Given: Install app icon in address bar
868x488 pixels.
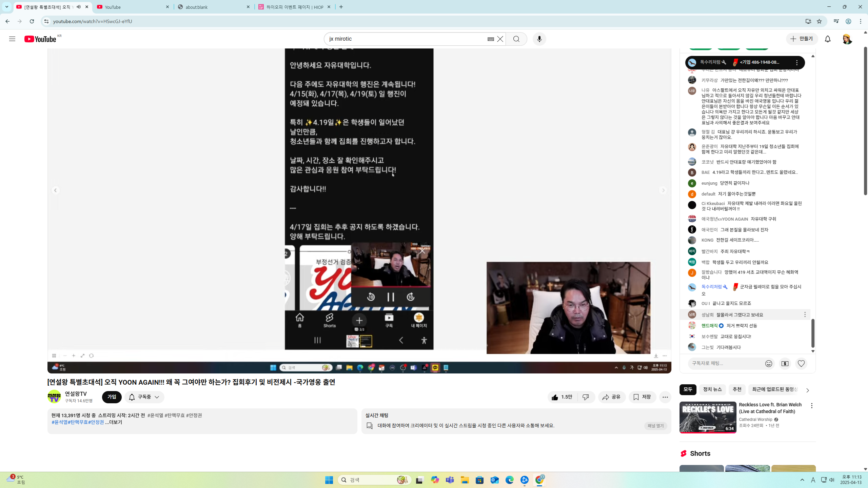Looking at the screenshot, I should pyautogui.click(x=808, y=21).
